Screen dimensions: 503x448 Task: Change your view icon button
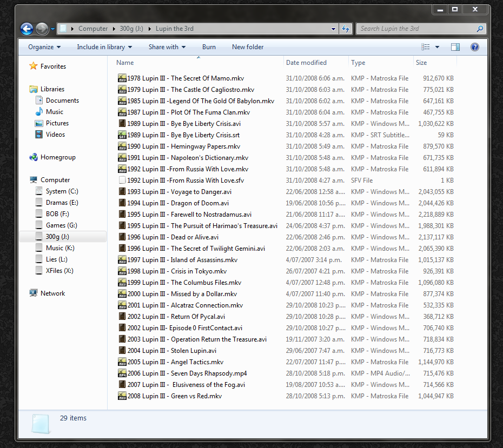[425, 47]
